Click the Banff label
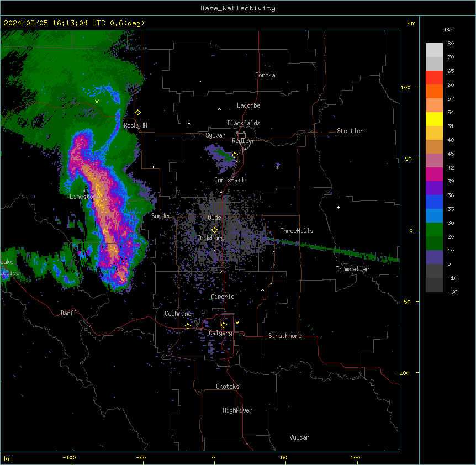The image size is (476, 465). (68, 313)
